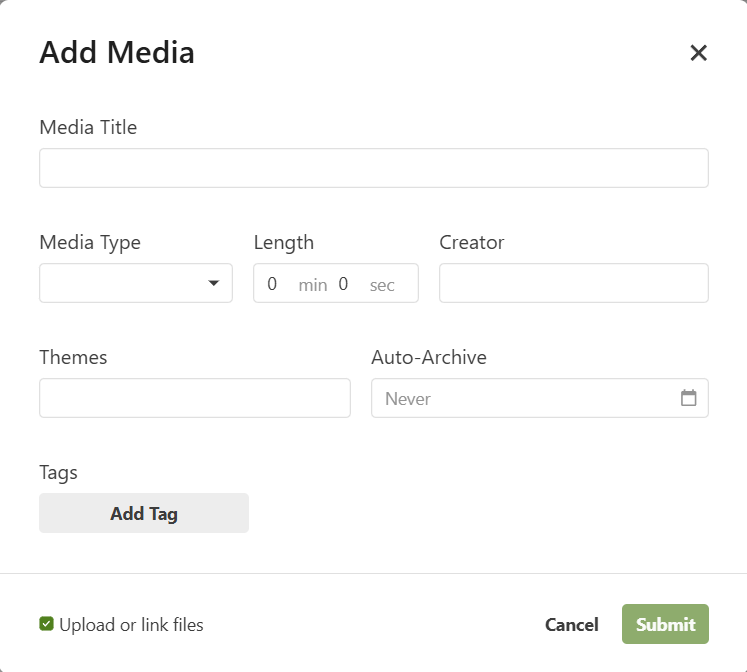Image resolution: width=747 pixels, height=672 pixels.
Task: Click into the Creator input box
Action: click(x=573, y=283)
